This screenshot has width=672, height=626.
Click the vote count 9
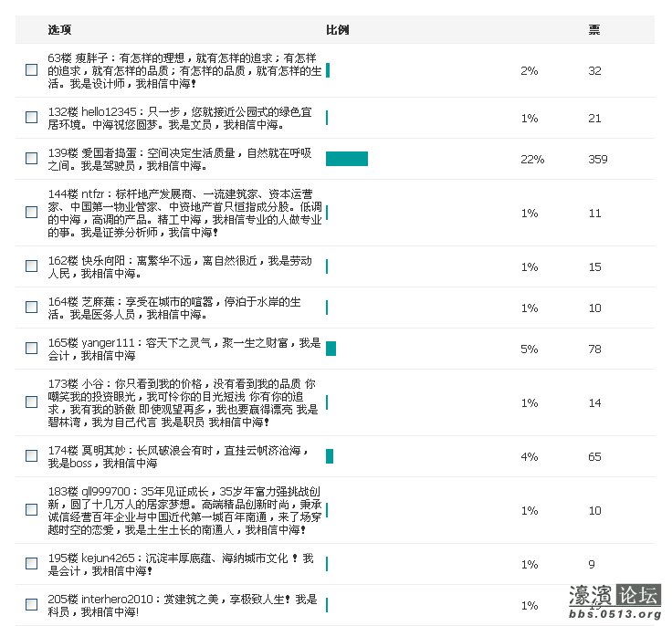pos(592,564)
